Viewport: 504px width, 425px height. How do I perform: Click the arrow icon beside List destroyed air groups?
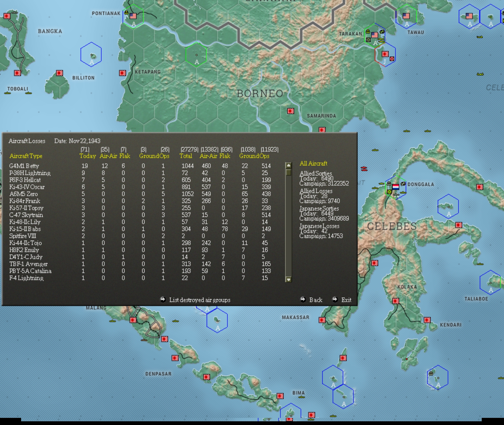[x=163, y=299]
